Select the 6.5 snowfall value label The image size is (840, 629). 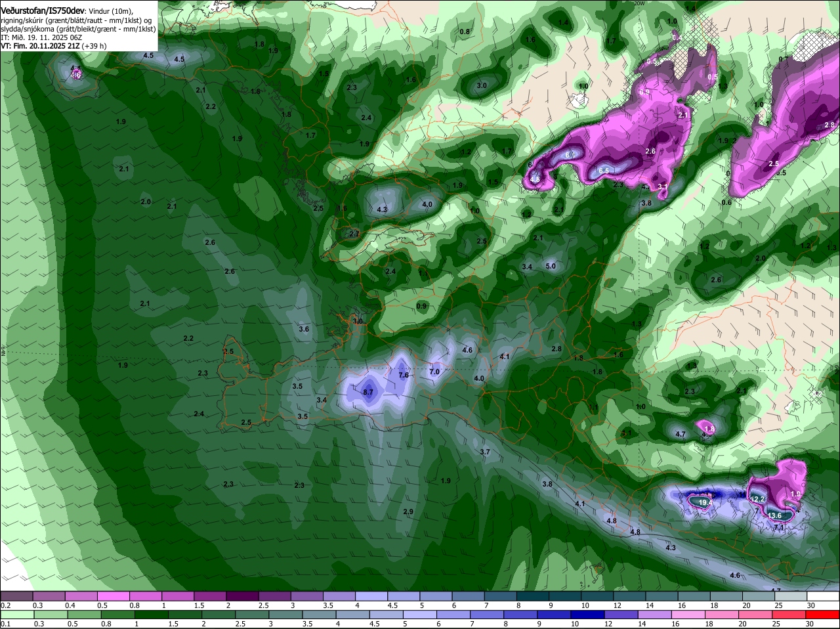click(x=604, y=170)
